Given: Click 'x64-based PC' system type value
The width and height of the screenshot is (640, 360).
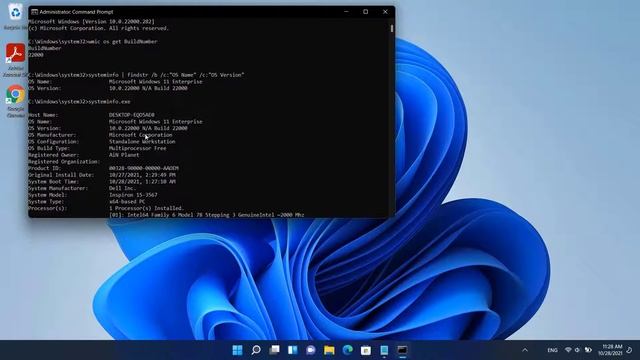Looking at the screenshot, I should pyautogui.click(x=127, y=202).
